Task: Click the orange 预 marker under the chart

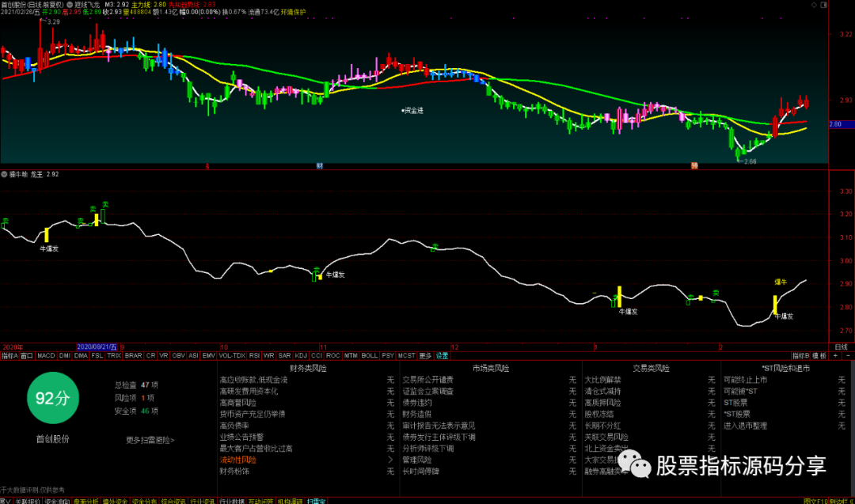Action: pos(694,165)
